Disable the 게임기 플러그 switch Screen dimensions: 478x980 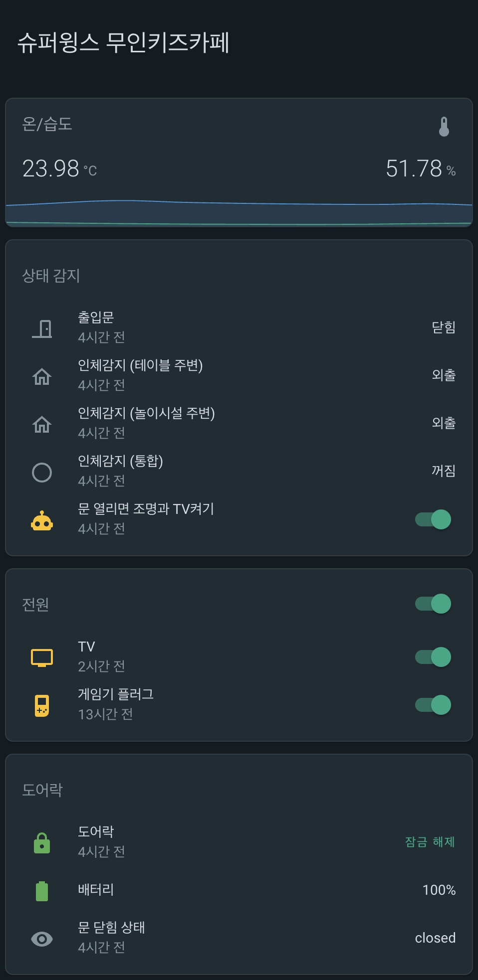pyautogui.click(x=433, y=705)
